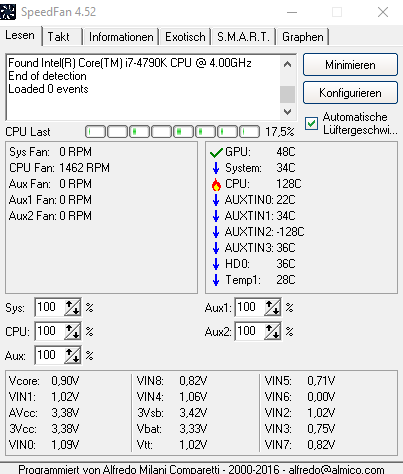Click the Sys fan percentage input field
This screenshot has height=474, width=403.
click(49, 307)
